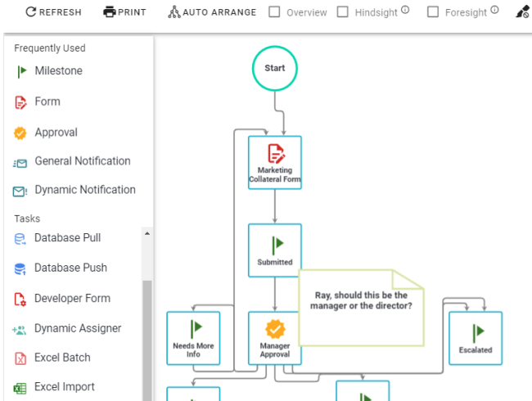Select the Excel Import icon
Image resolution: width=532 pixels, height=401 pixels.
point(20,388)
